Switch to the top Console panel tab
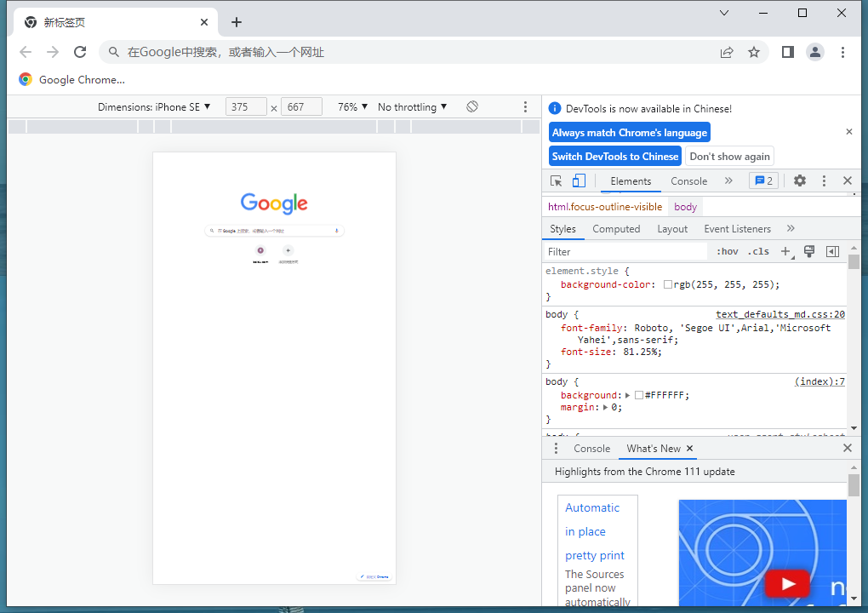The image size is (868, 613). point(688,181)
